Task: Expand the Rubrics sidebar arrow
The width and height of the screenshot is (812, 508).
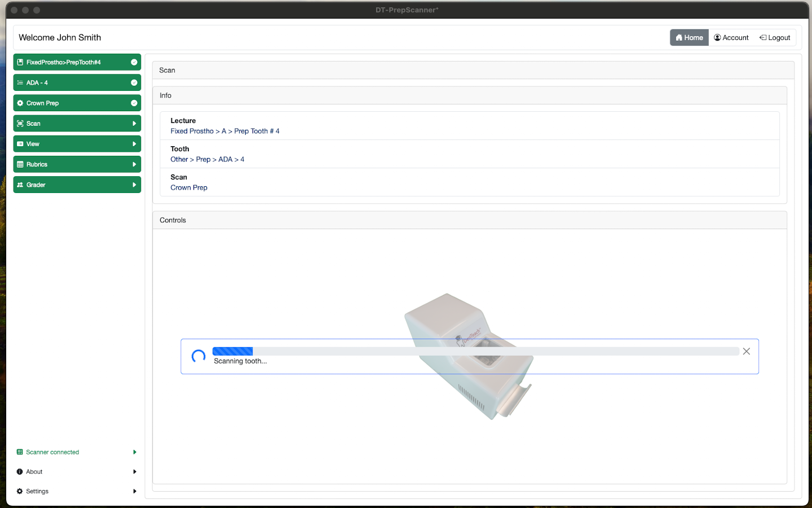Action: pyautogui.click(x=134, y=164)
